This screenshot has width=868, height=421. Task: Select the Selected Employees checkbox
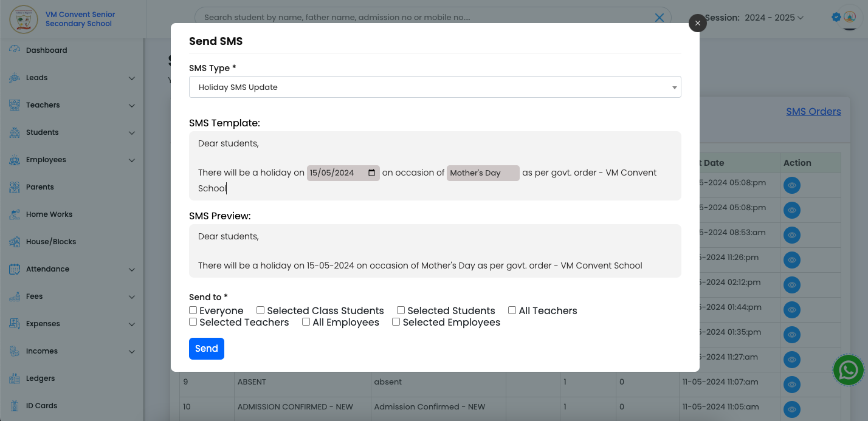tap(396, 321)
